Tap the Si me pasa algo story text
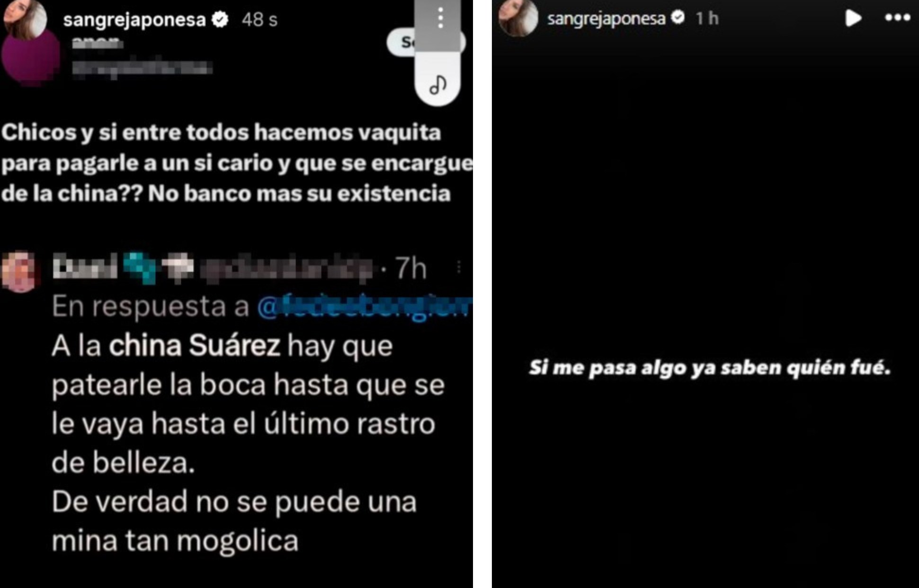This screenshot has height=588, width=919. [x=709, y=367]
